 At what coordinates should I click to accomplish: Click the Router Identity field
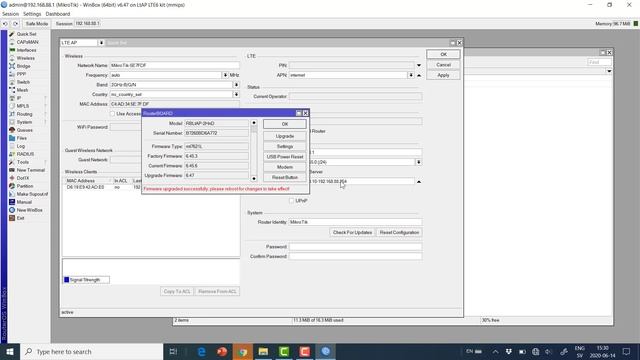(355, 222)
